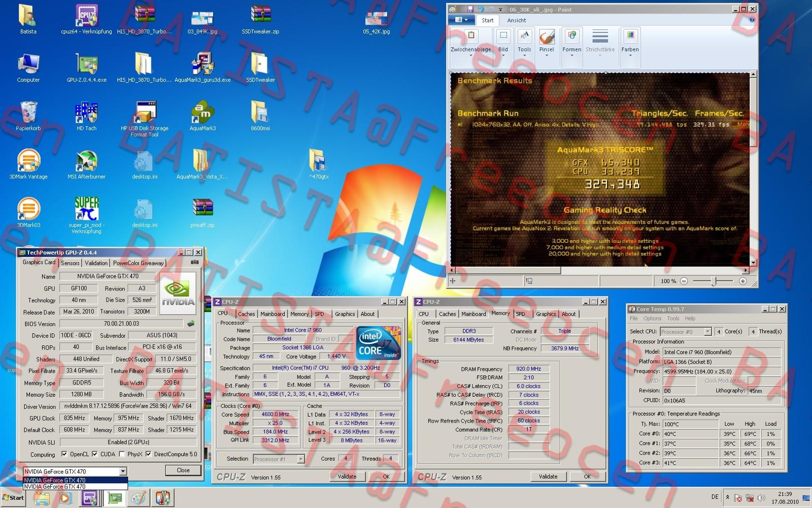
Task: Show hidden tray icons arrow in taskbar
Action: pyautogui.click(x=728, y=497)
